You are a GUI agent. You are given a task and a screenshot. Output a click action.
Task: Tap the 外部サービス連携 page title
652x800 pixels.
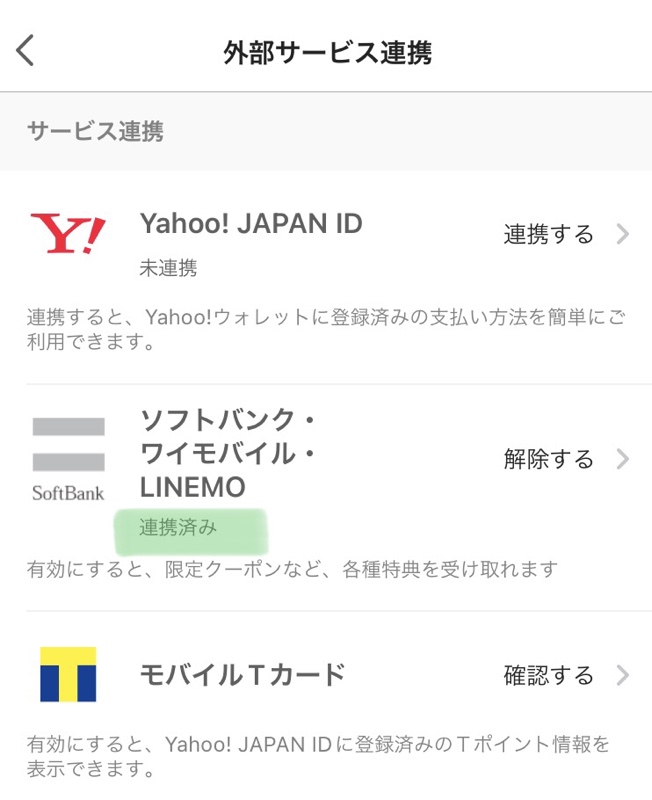click(x=327, y=53)
